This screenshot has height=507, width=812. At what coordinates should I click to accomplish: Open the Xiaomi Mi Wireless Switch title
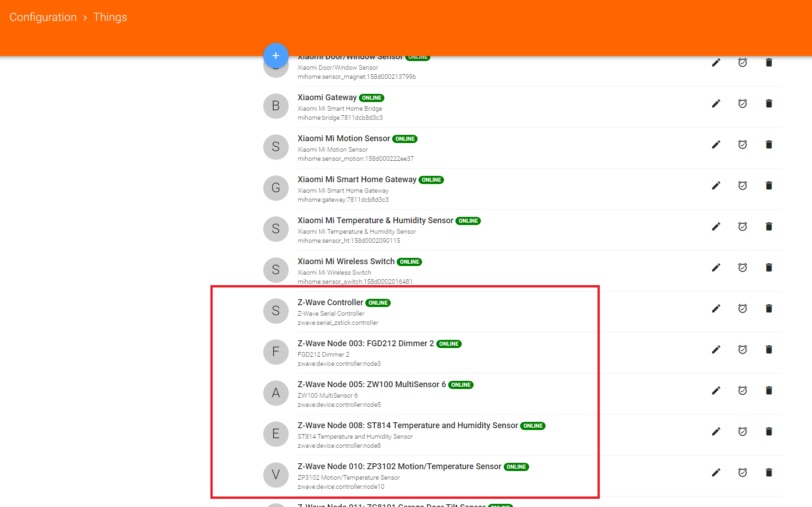346,261
